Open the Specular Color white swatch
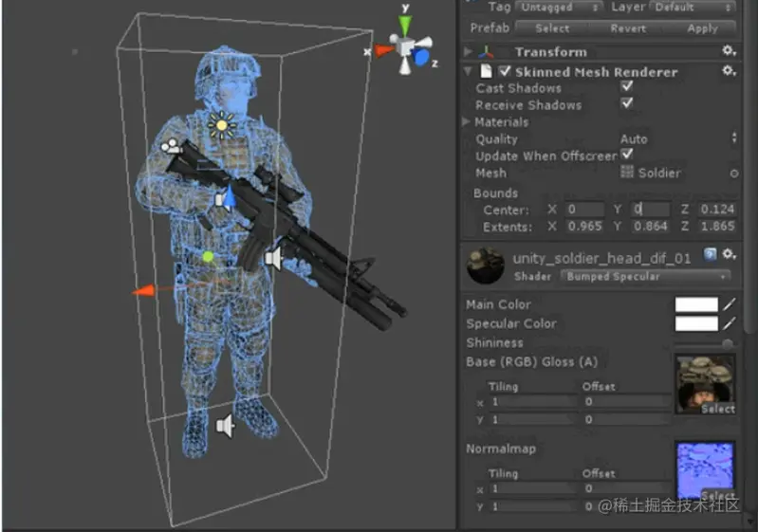This screenshot has height=532, width=758. coord(696,323)
